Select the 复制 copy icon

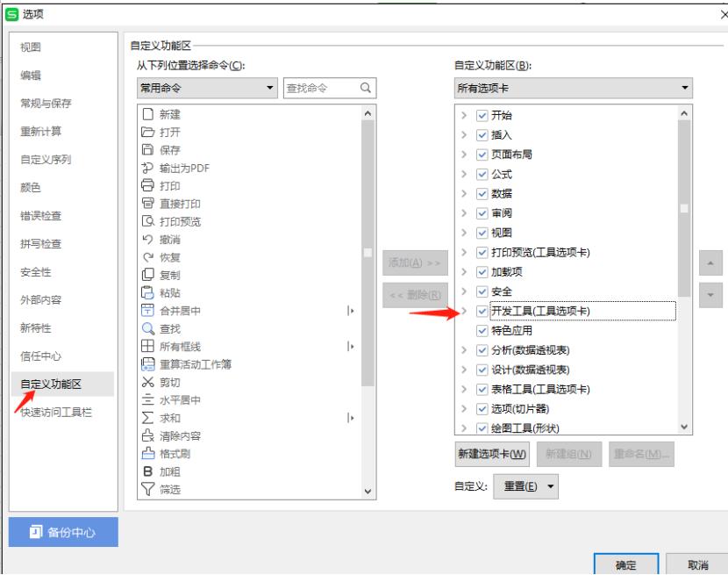pyautogui.click(x=147, y=275)
